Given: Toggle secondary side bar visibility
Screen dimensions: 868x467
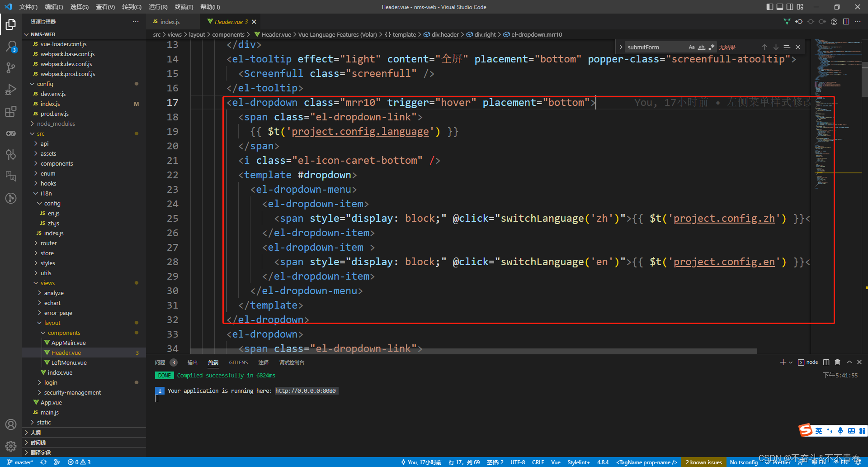Looking at the screenshot, I should tap(790, 7).
